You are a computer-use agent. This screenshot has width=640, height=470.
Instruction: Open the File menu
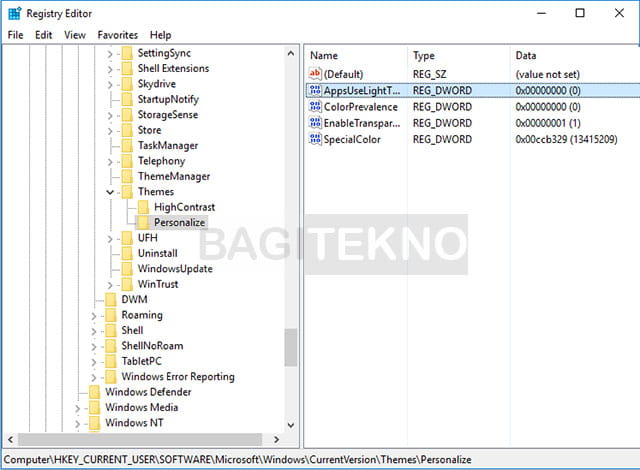(15, 35)
